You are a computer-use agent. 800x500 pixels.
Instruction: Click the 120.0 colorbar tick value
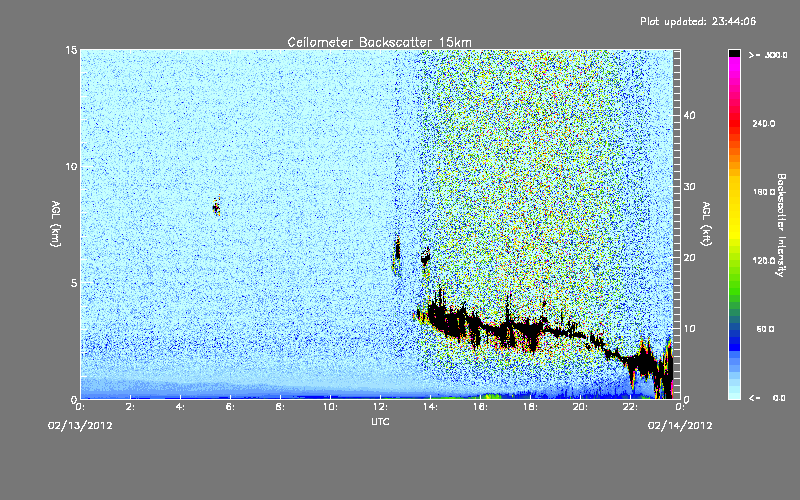tap(764, 260)
